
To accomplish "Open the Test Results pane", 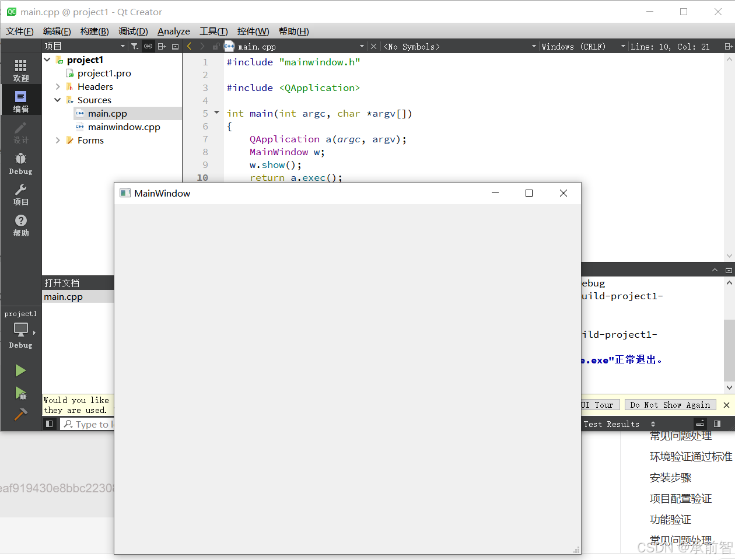I will coord(611,424).
